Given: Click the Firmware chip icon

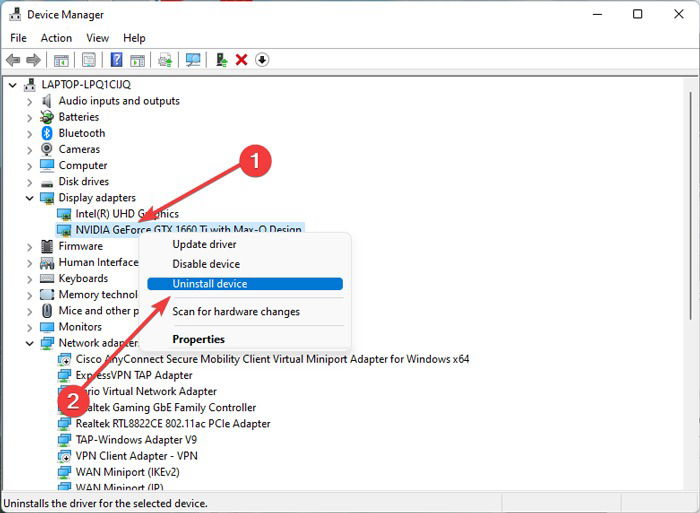Looking at the screenshot, I should tap(47, 246).
